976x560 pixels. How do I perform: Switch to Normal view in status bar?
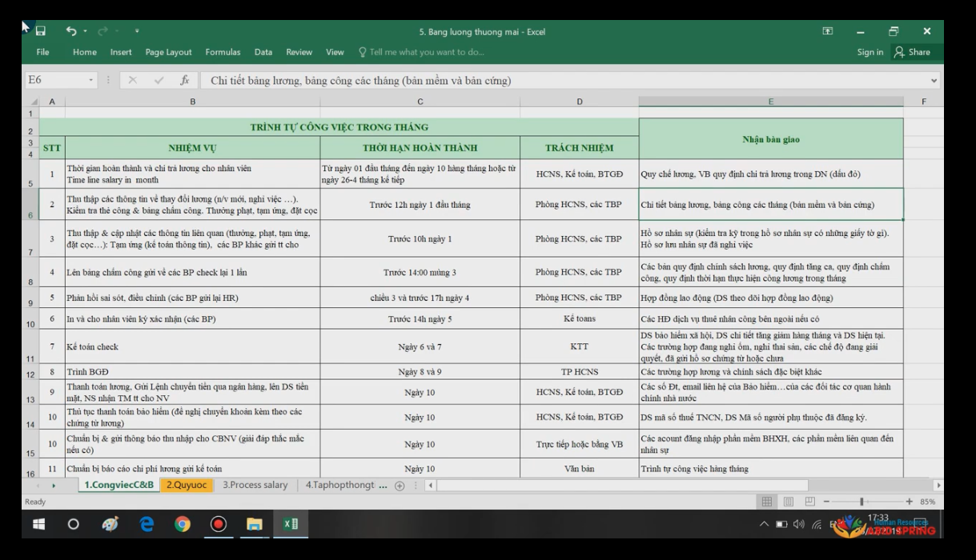pos(766,502)
